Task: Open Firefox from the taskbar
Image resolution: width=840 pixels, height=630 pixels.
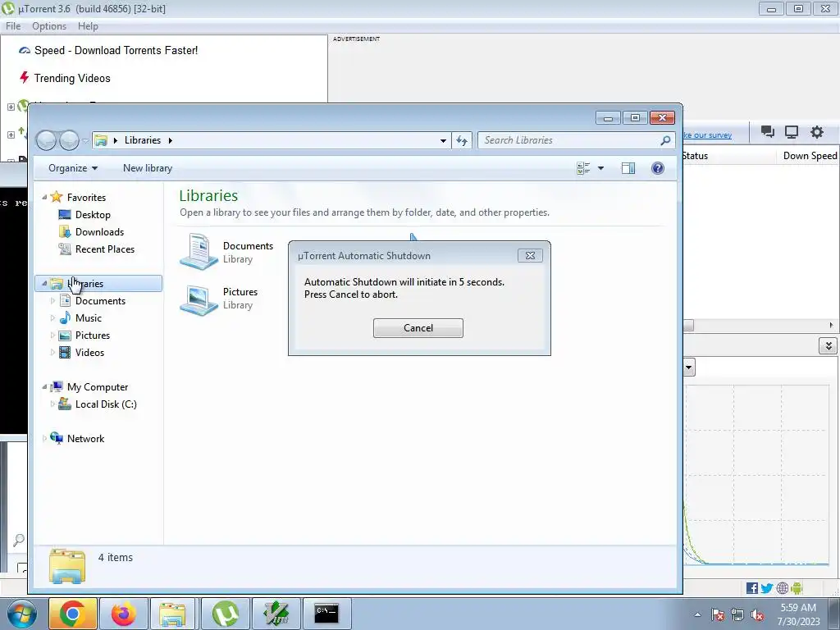Action: click(124, 614)
